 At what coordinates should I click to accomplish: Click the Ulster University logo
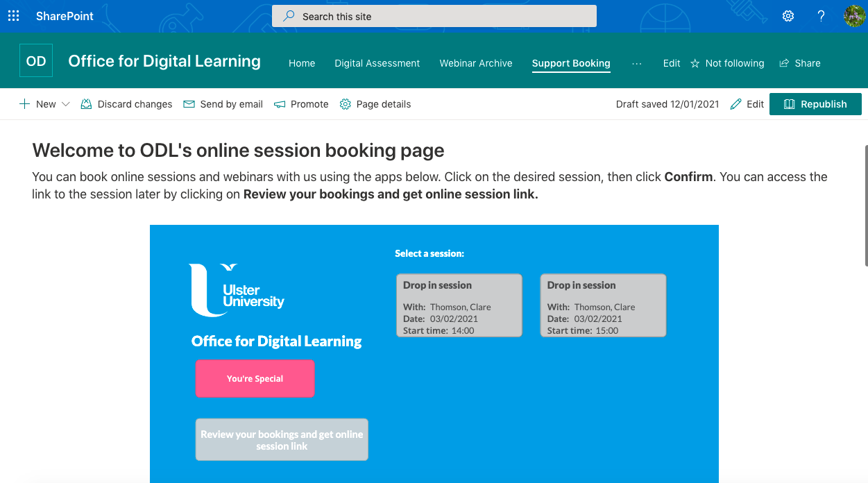[237, 290]
